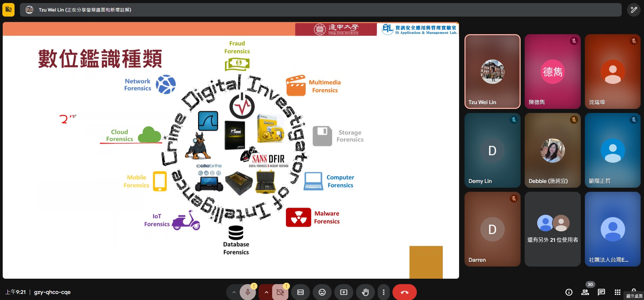
Task: Click the muted mic icon on Demy Lin's tile
Action: (514, 120)
